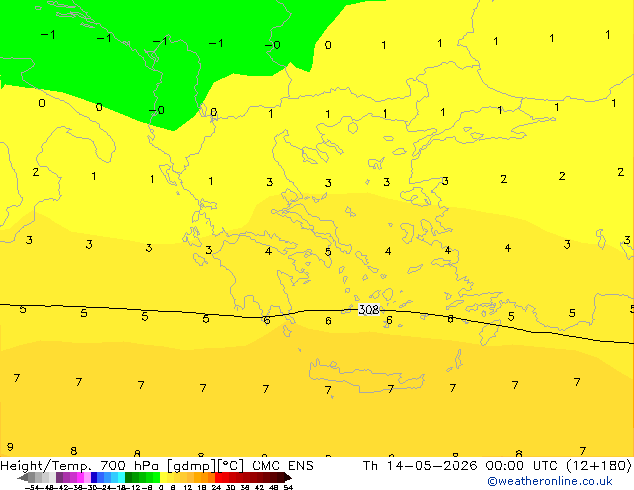The image size is (634, 490).
Task: Click the '54' legend scale label
Action: tap(288, 487)
